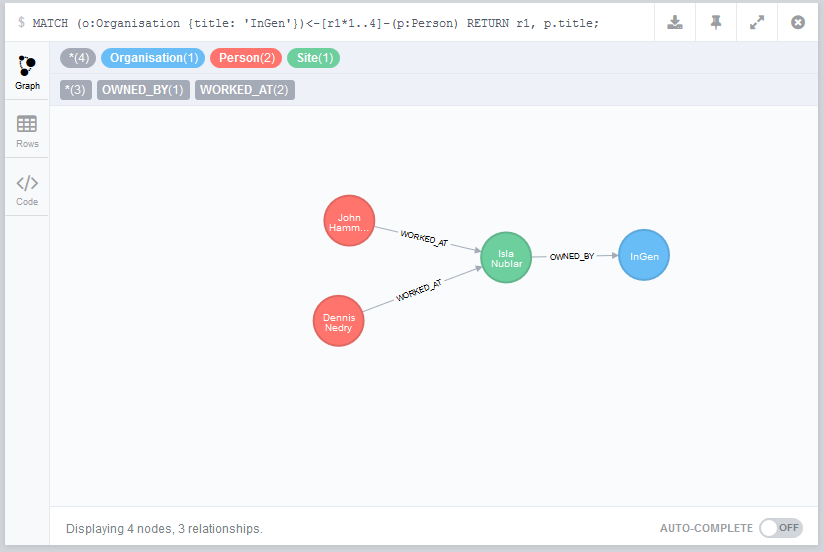Select the Person(2) node label
Viewport: 824px width, 552px height.
coord(246,58)
